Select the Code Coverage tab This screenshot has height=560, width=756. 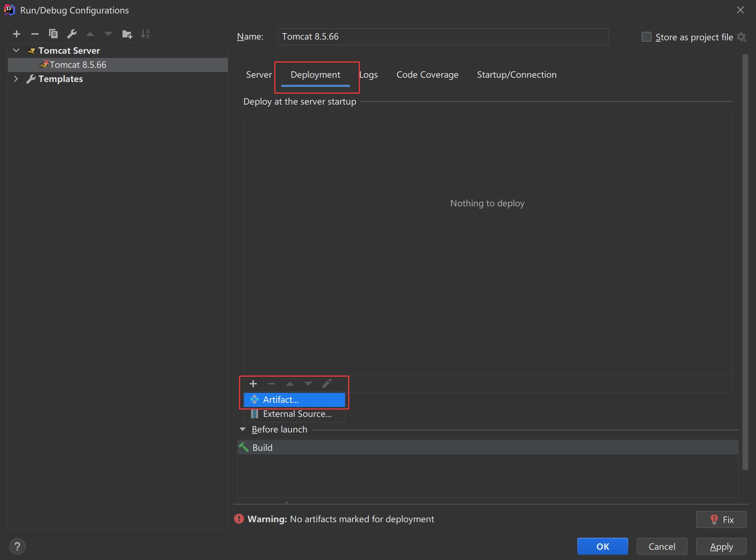(427, 74)
